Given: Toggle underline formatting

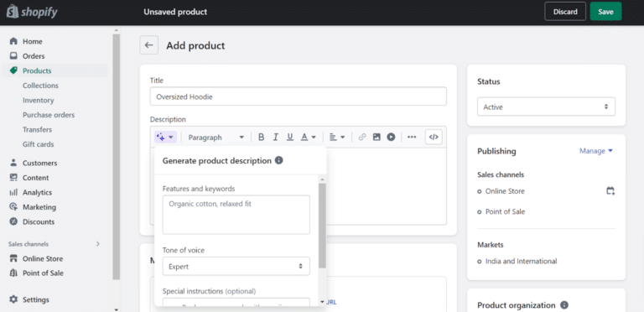Looking at the screenshot, I should [290, 137].
